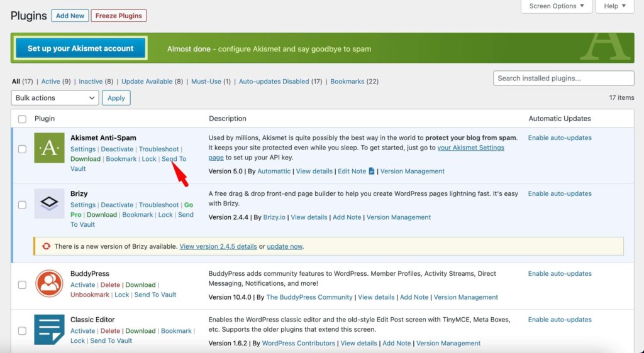Click the update refresh icon in Brizy notice
The height and width of the screenshot is (353, 644).
(x=46, y=246)
